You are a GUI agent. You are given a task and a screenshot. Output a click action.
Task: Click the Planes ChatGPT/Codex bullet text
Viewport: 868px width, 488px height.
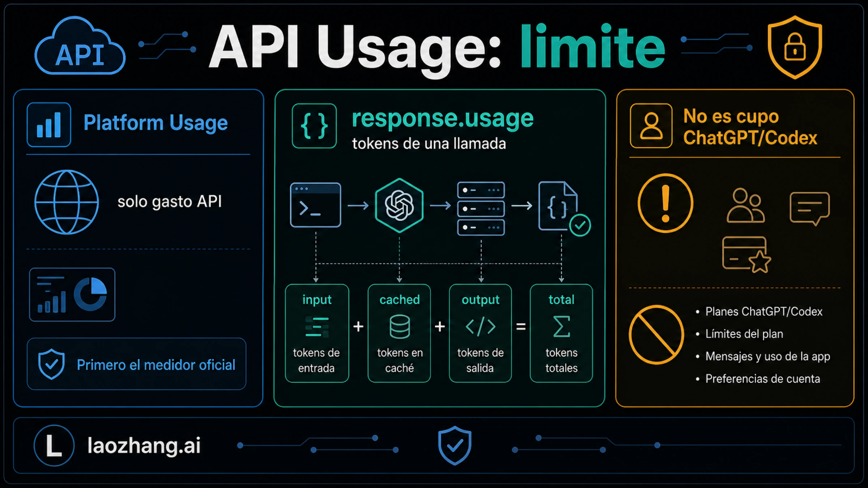[x=764, y=311]
